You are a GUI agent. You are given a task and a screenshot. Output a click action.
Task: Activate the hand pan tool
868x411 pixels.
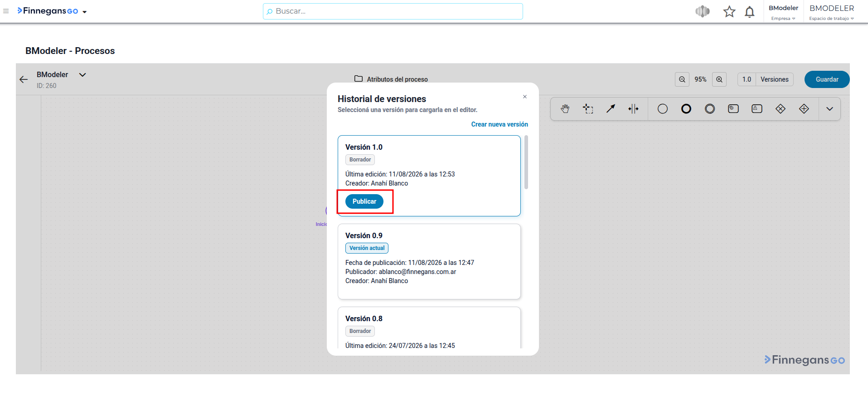coord(565,109)
